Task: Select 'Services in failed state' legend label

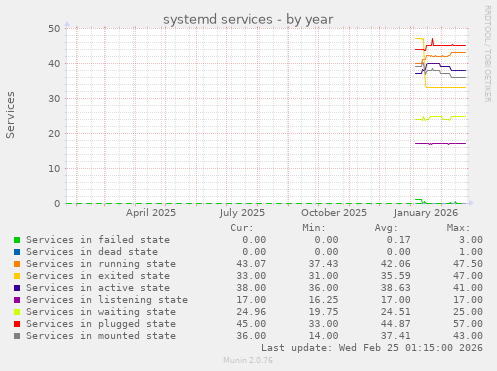Action: 98,240
